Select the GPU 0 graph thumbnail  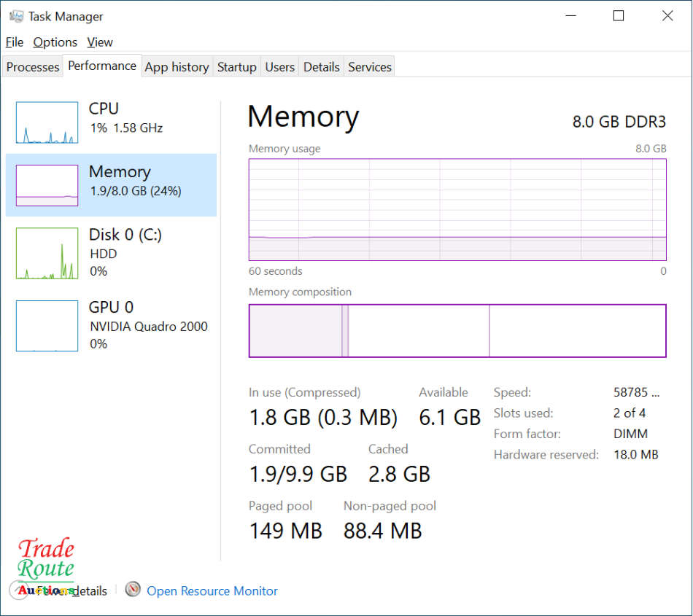pyautogui.click(x=47, y=326)
